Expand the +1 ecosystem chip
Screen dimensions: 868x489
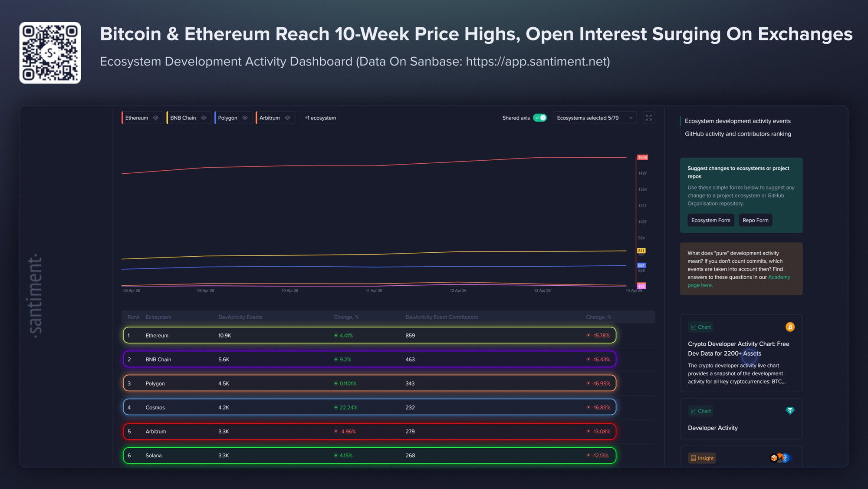[x=320, y=118]
